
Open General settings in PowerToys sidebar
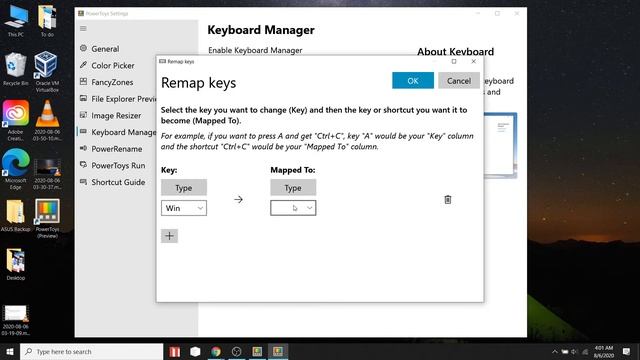click(x=105, y=49)
